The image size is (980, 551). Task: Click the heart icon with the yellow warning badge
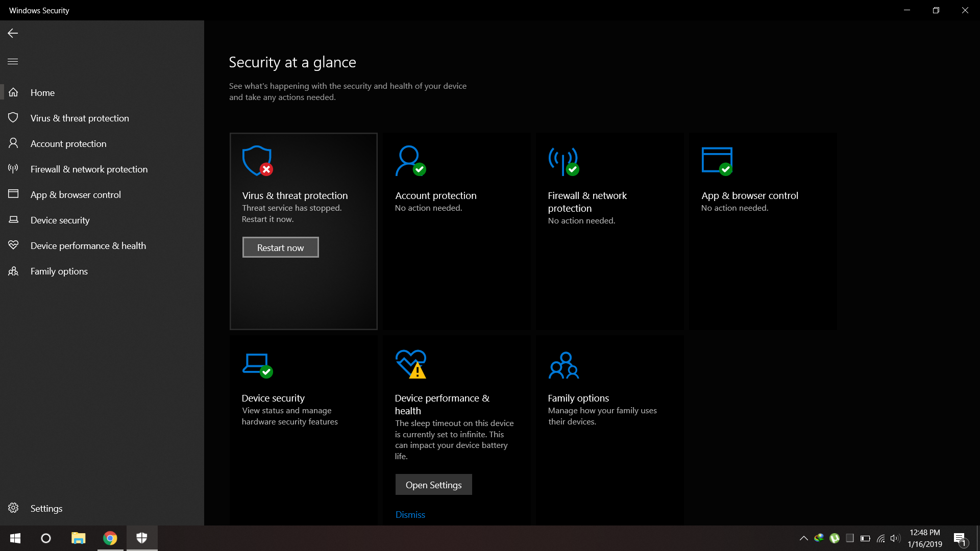411,364
